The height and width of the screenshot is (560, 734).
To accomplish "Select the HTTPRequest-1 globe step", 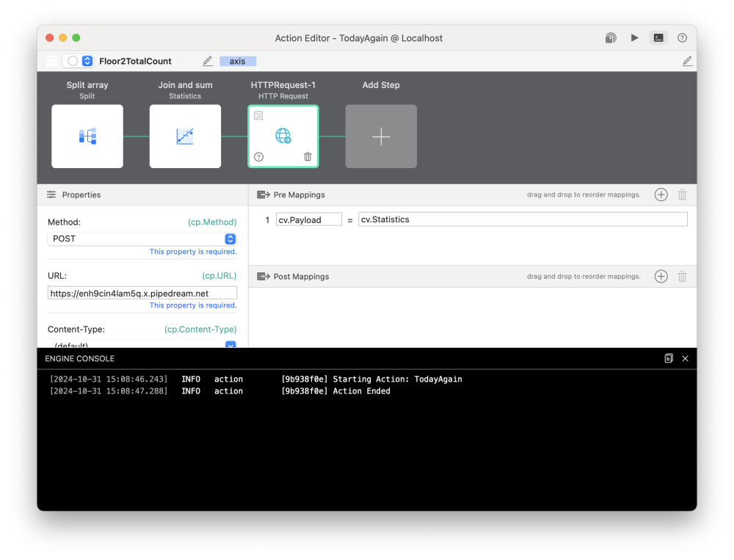I will click(283, 137).
